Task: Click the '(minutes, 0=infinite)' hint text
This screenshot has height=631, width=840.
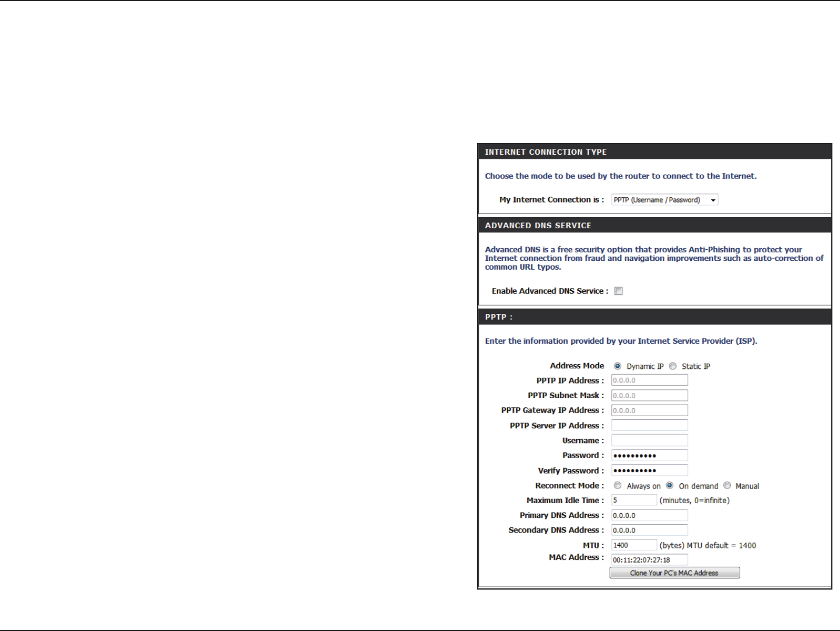Action: (x=694, y=501)
